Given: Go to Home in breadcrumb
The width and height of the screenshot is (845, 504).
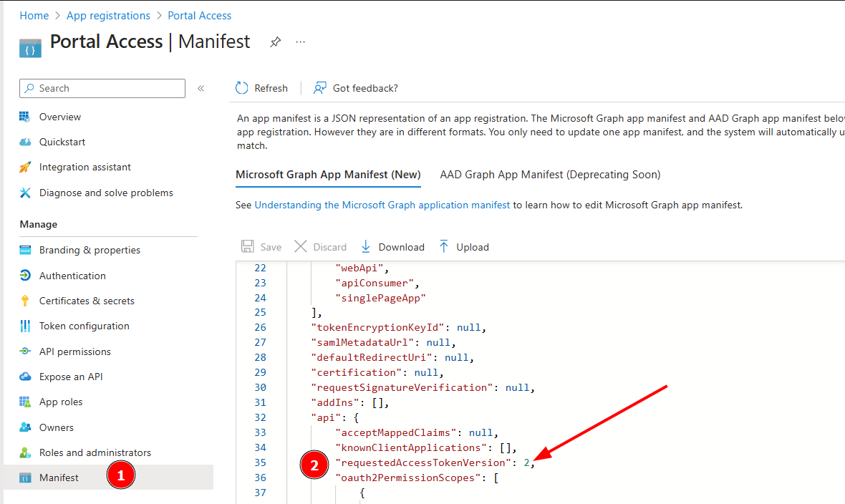Looking at the screenshot, I should pyautogui.click(x=34, y=16).
